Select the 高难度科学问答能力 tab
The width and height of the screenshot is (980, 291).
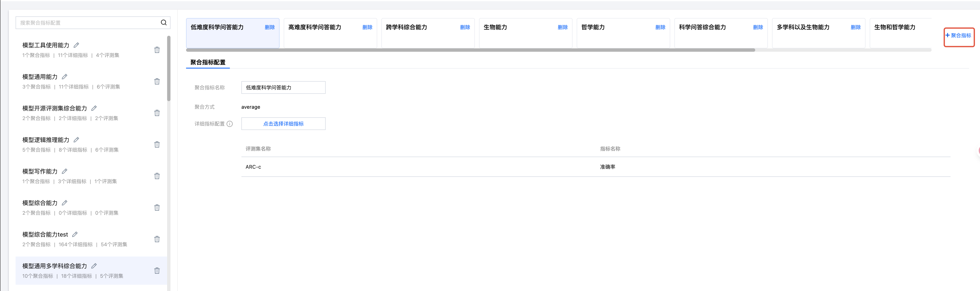point(315,27)
